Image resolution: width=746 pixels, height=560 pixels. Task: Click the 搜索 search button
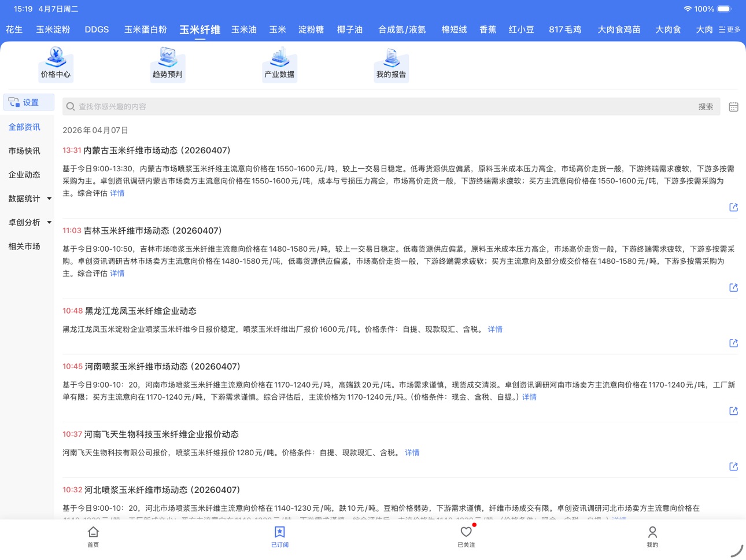point(706,106)
